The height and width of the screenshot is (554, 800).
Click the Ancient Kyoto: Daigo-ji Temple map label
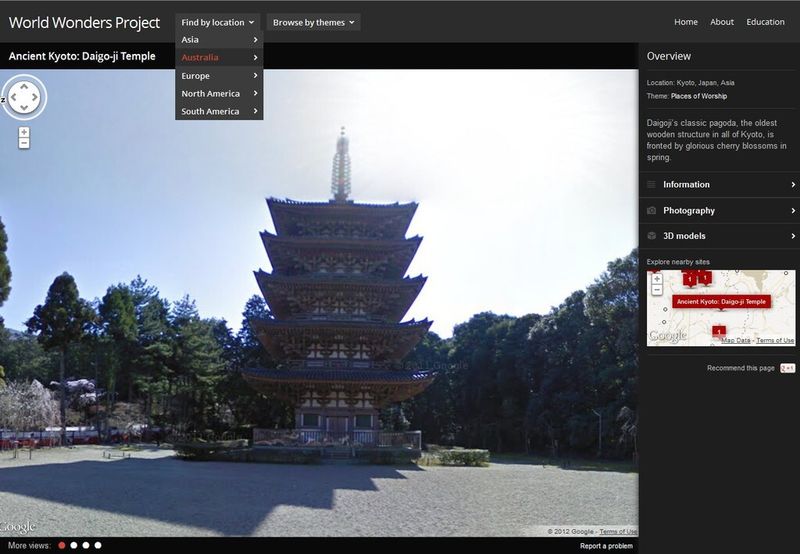721,301
